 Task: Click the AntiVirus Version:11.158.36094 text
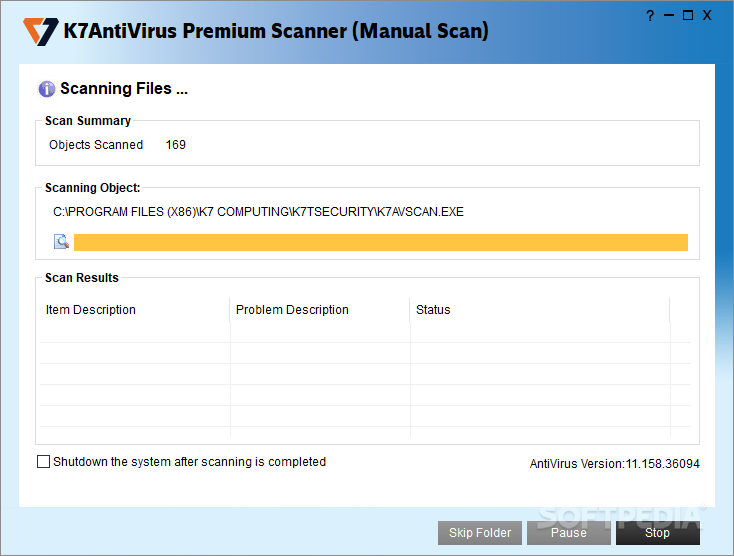coord(615,464)
